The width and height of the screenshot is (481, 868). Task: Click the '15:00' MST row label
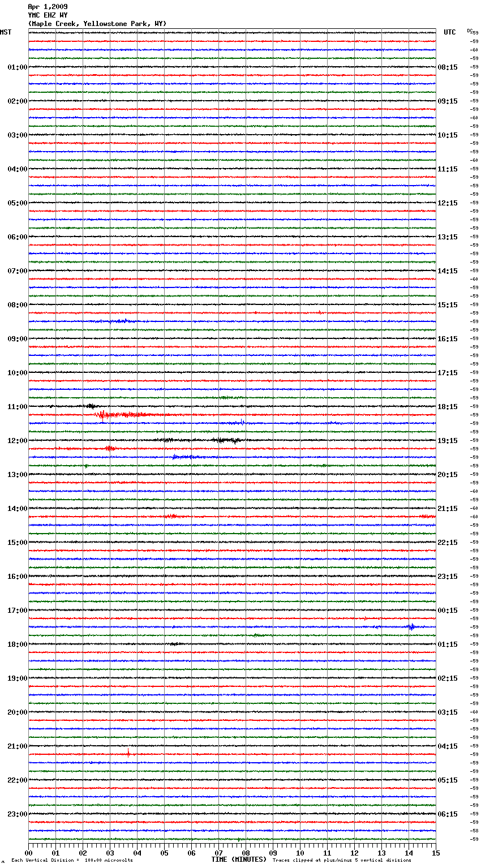18,543
